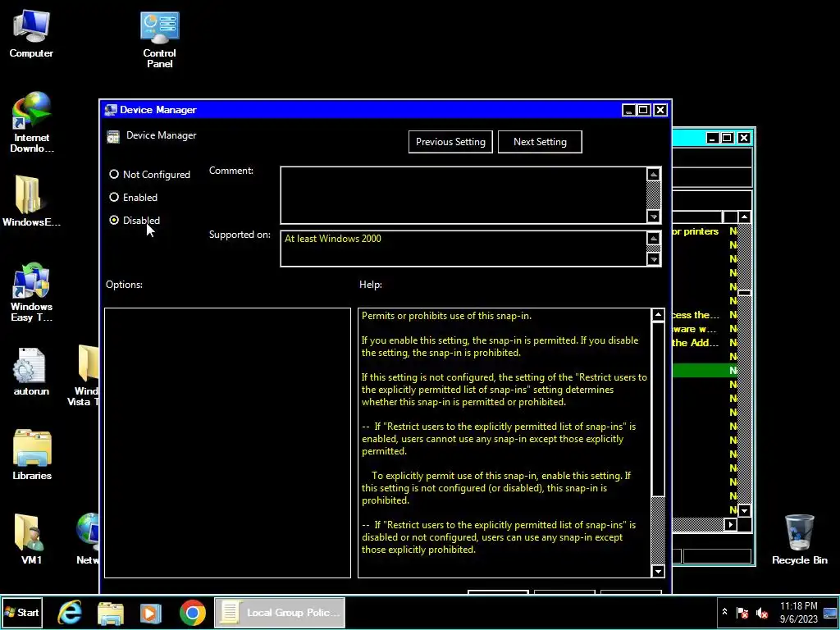
Task: Select Internet Download Manager desktop shortcut
Action: (x=32, y=122)
